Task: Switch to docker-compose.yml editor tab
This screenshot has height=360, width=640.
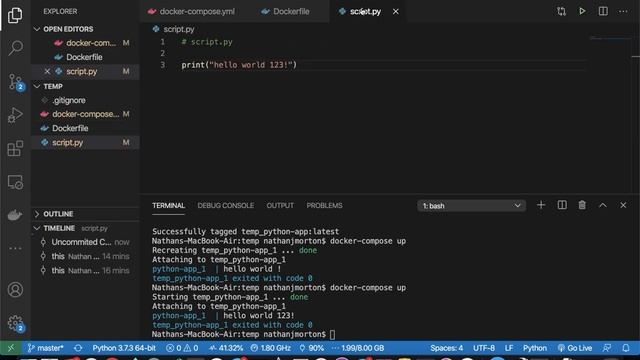Action: [x=191, y=11]
